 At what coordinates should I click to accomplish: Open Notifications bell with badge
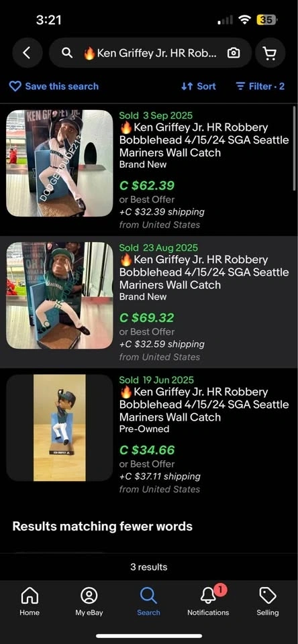208,601
